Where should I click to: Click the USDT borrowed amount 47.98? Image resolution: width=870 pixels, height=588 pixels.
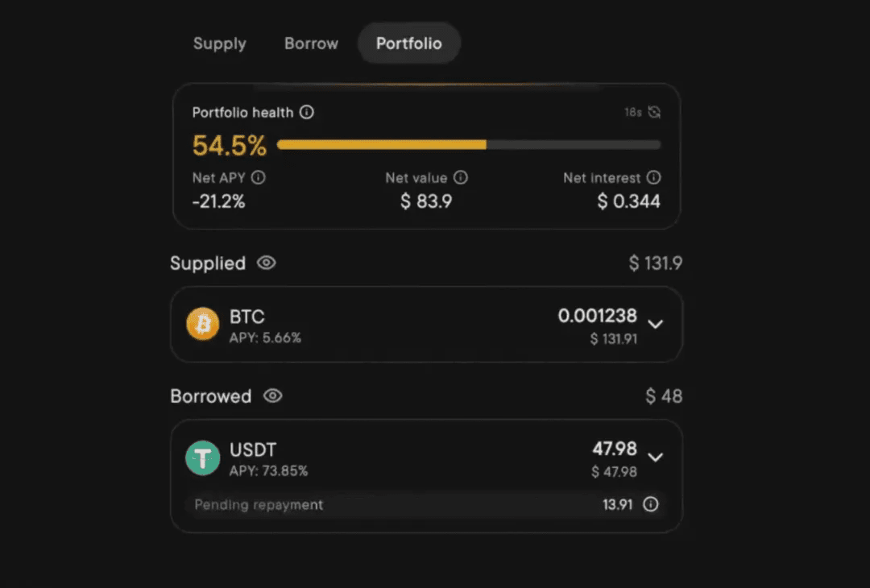click(x=615, y=449)
